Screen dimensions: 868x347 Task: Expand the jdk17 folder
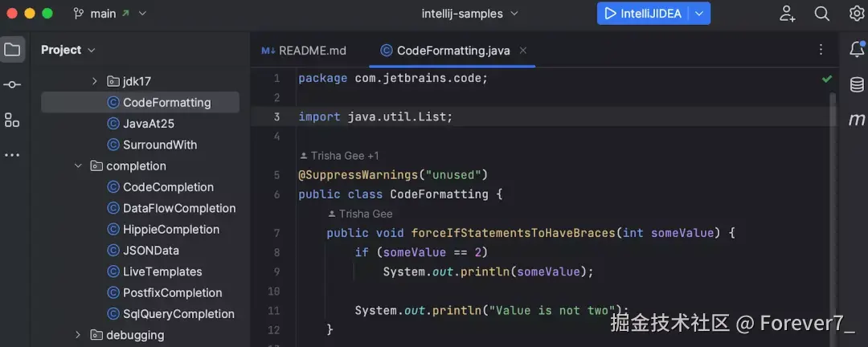94,81
